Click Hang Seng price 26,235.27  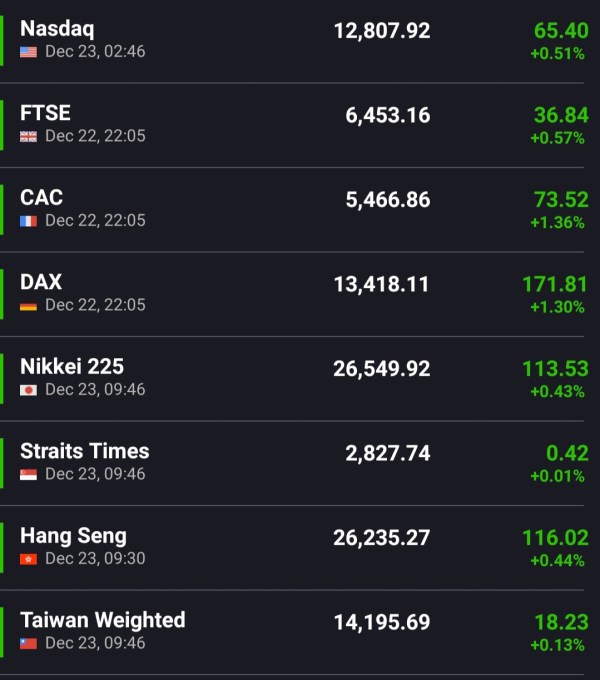[382, 538]
